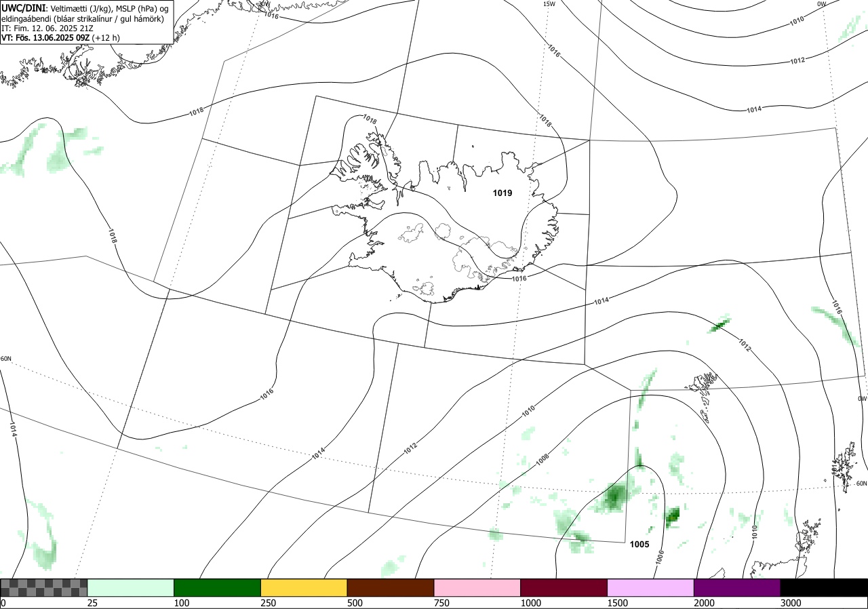Click the black legend swatch above 3000

pyautogui.click(x=824, y=587)
